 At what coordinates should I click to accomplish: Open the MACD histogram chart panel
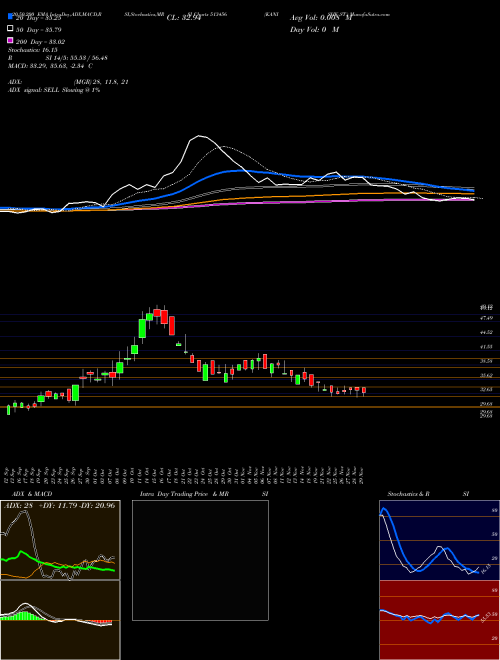click(x=60, y=620)
